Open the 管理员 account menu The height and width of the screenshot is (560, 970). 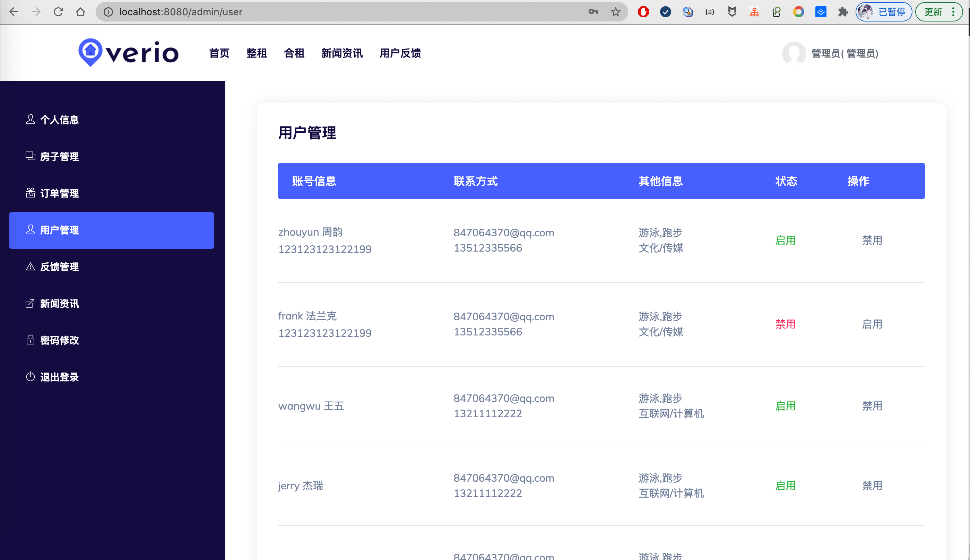[831, 53]
